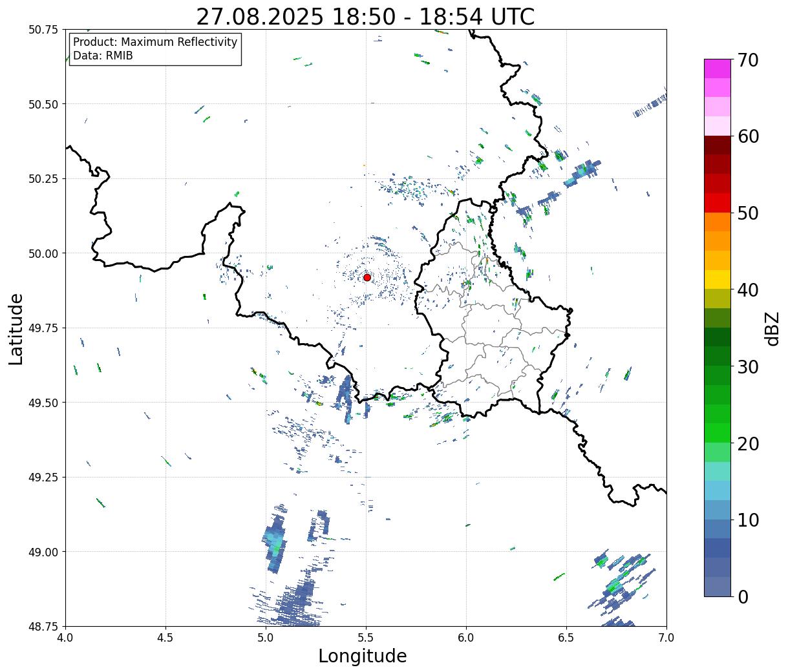This screenshot has width=788, height=672.
Task: Click the red radar location marker
Action: pyautogui.click(x=367, y=277)
